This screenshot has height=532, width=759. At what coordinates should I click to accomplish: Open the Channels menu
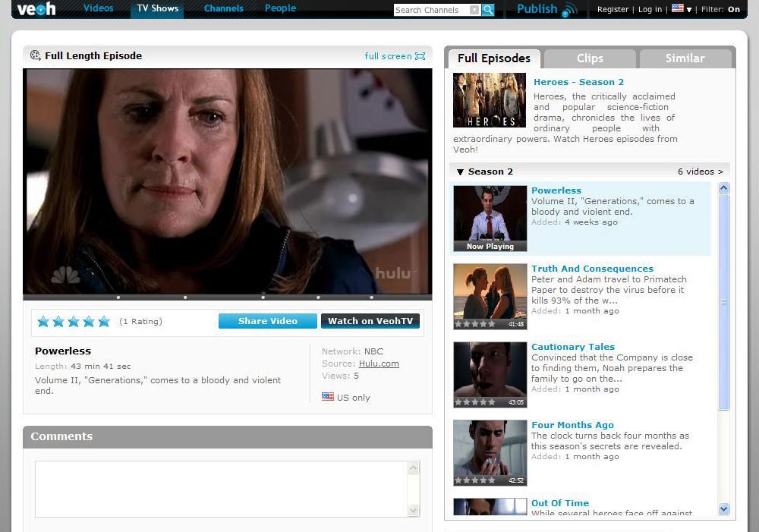pos(224,8)
